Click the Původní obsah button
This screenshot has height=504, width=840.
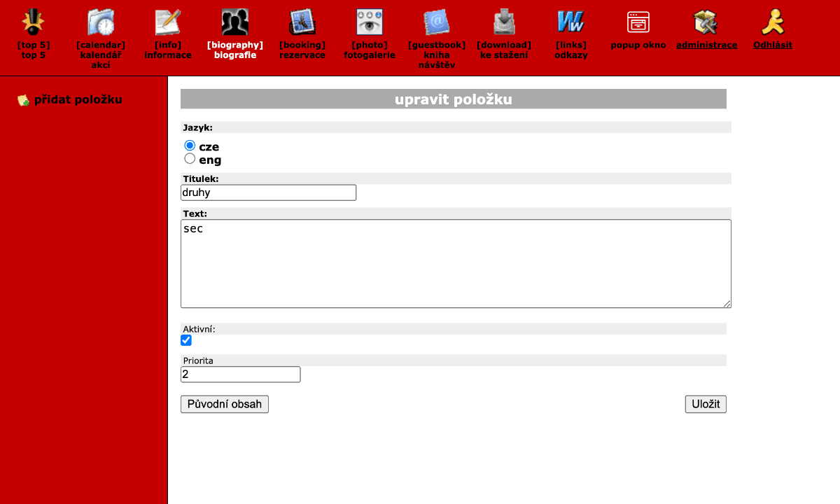pos(225,404)
